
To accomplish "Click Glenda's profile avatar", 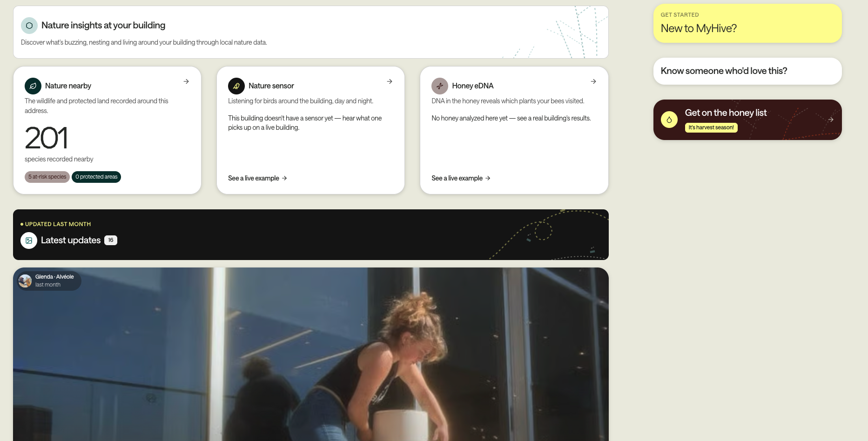I will click(x=25, y=281).
